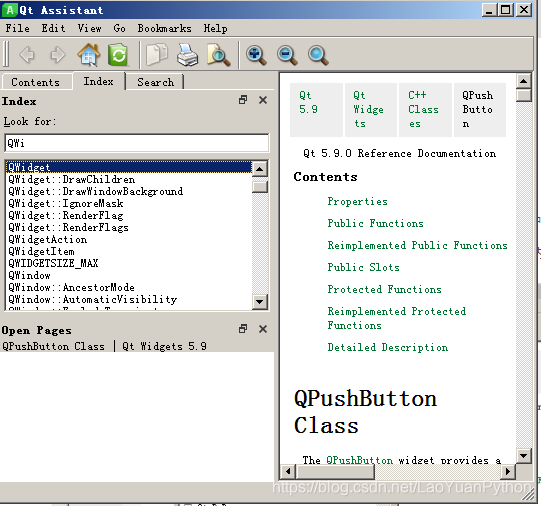Switch to the Contents tab
Screen dimensions: 541x506
click(36, 82)
